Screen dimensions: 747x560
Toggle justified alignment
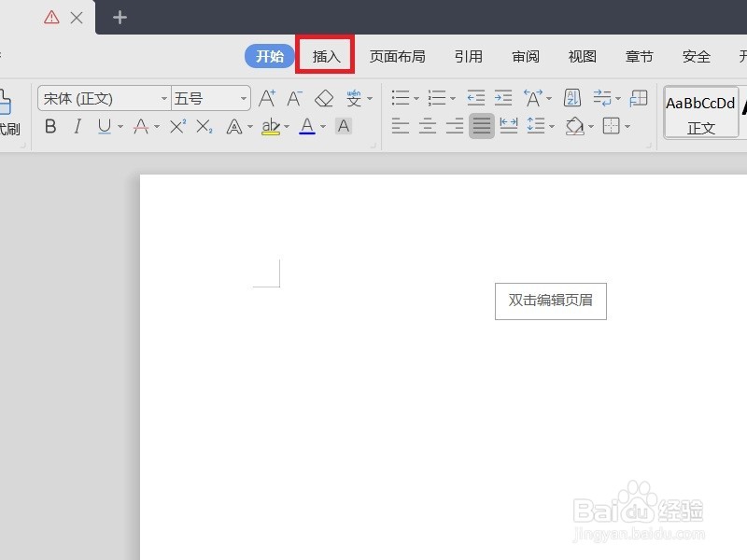pyautogui.click(x=482, y=126)
